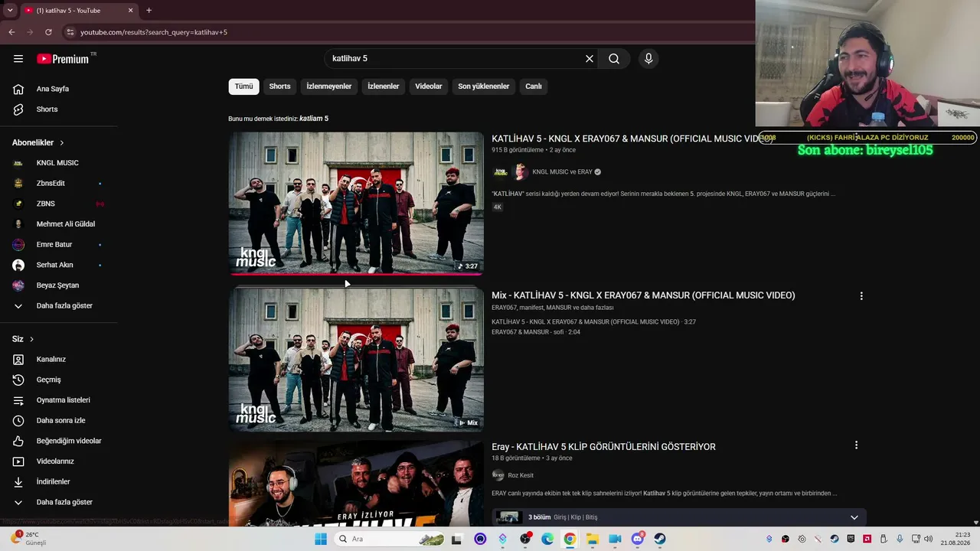
Task: Open more options for Eray video result
Action: click(x=856, y=445)
